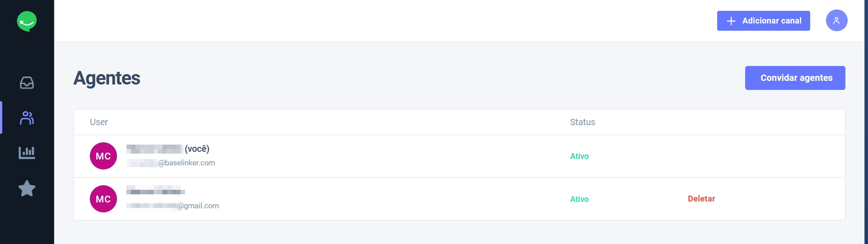Open the user profile avatar menu

(x=836, y=20)
